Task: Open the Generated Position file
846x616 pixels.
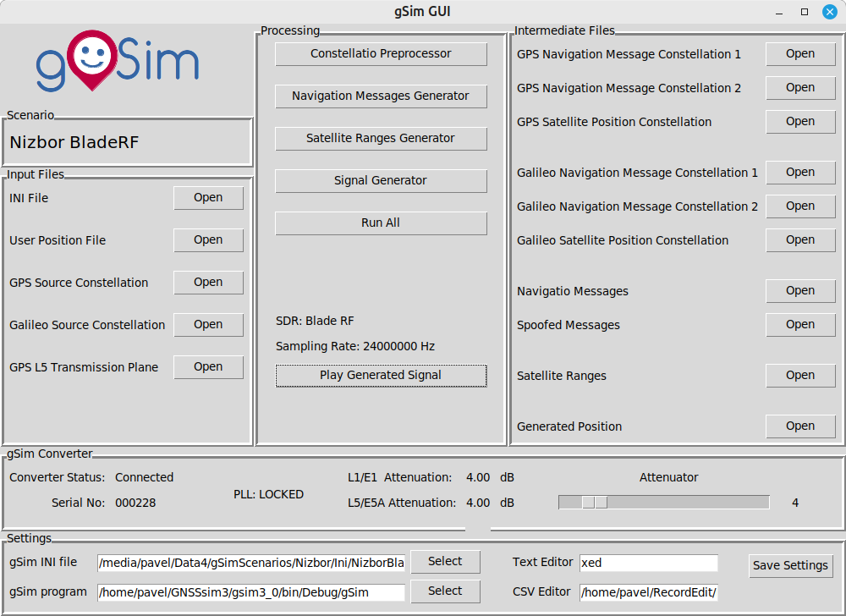Action: click(800, 426)
